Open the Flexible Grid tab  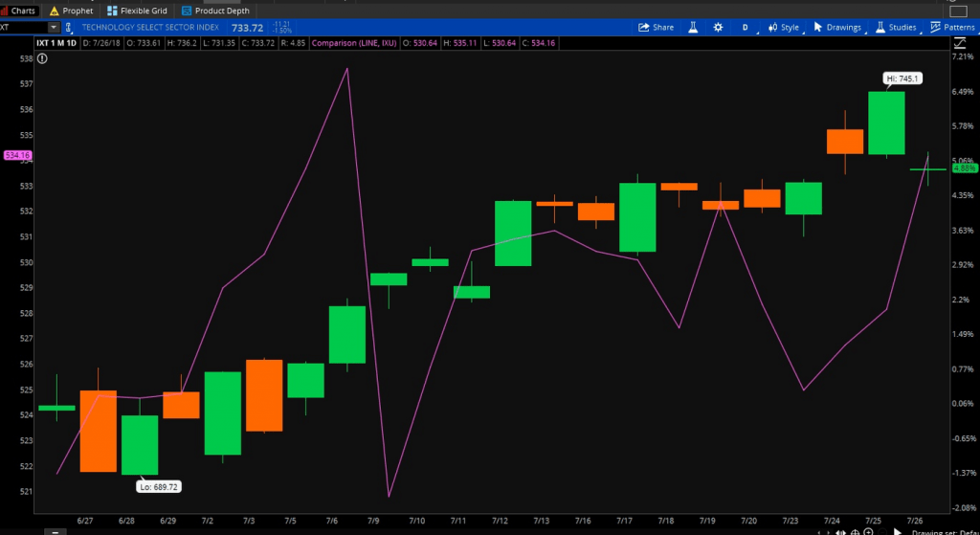137,11
